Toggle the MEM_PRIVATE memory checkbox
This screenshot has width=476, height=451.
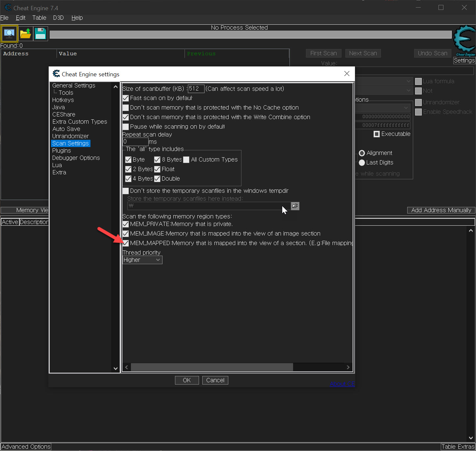pos(126,224)
